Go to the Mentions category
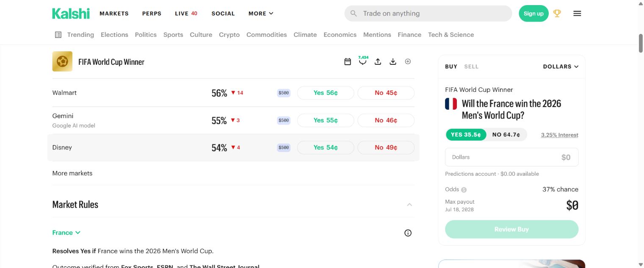Screen dimensions: 644x268 (377, 35)
